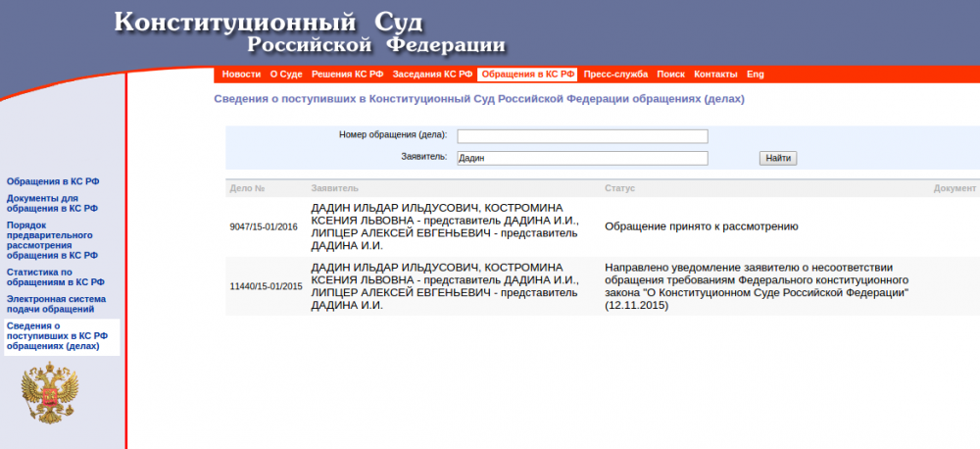The height and width of the screenshot is (449, 980).
Task: Select the highlighted Обращения в КС РФ tab
Action: coord(528,75)
